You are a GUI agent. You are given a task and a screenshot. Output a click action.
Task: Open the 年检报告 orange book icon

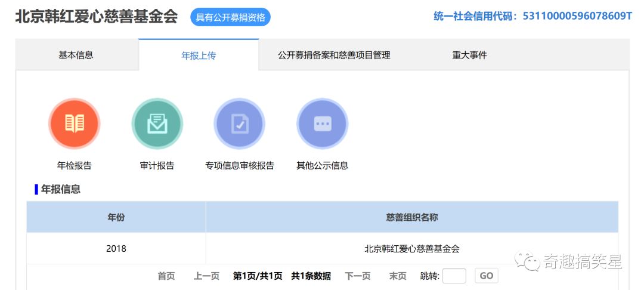pyautogui.click(x=75, y=124)
